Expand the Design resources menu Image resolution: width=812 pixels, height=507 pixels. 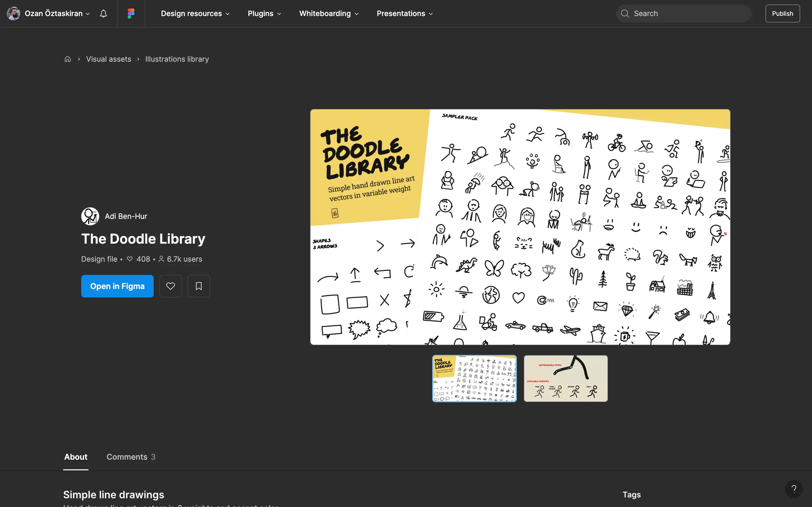195,14
